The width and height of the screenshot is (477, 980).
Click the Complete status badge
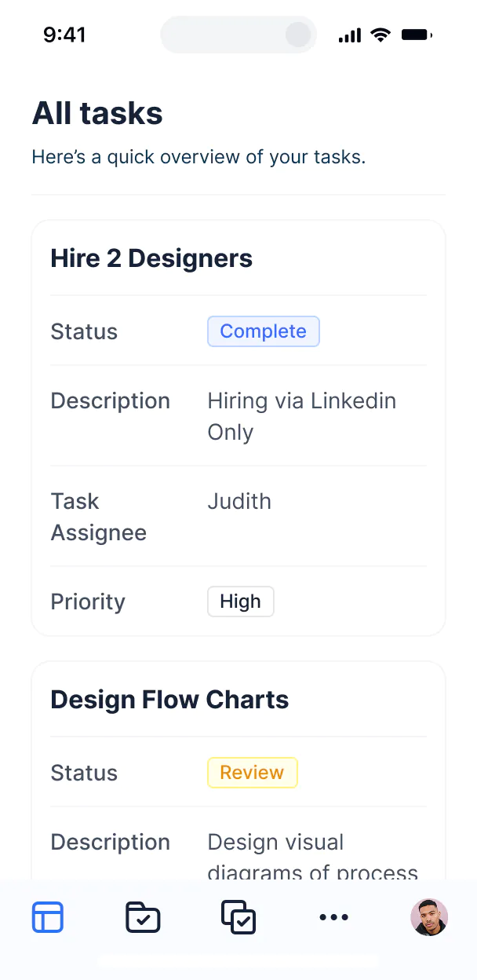pyautogui.click(x=263, y=331)
